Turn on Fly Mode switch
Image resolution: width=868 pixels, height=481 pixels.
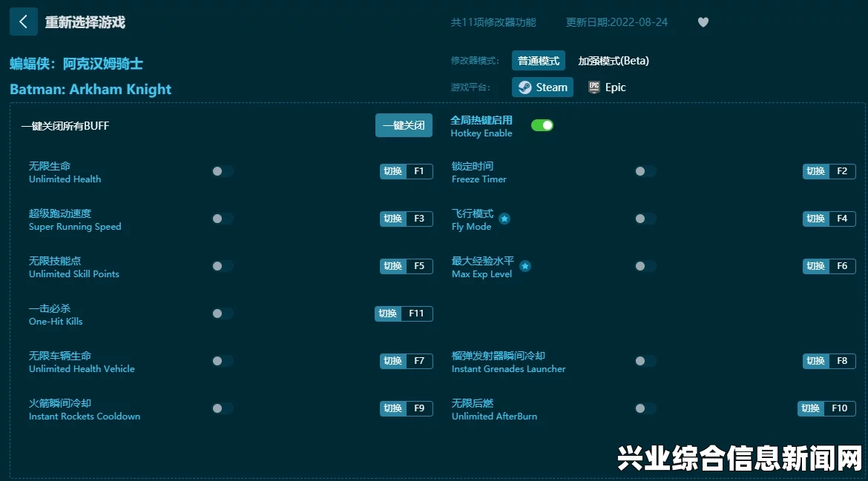645,219
